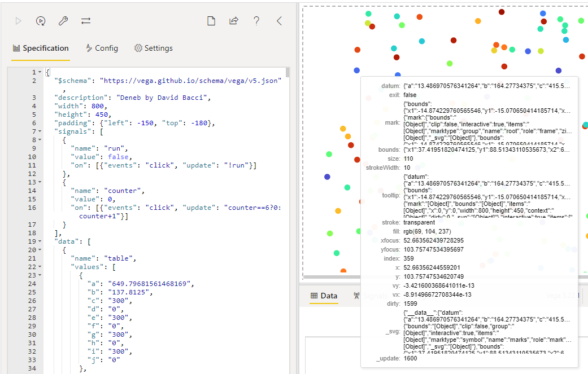588x374 pixels.
Task: Click line number 34 in the gutter
Action: coord(32,368)
